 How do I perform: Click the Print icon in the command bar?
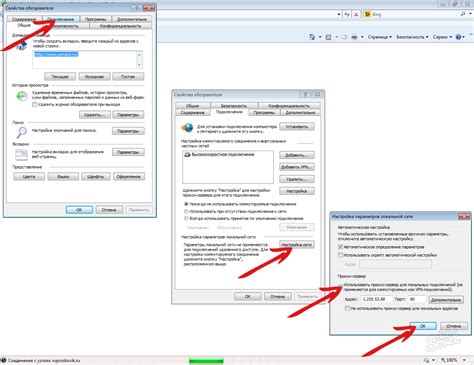354,37
